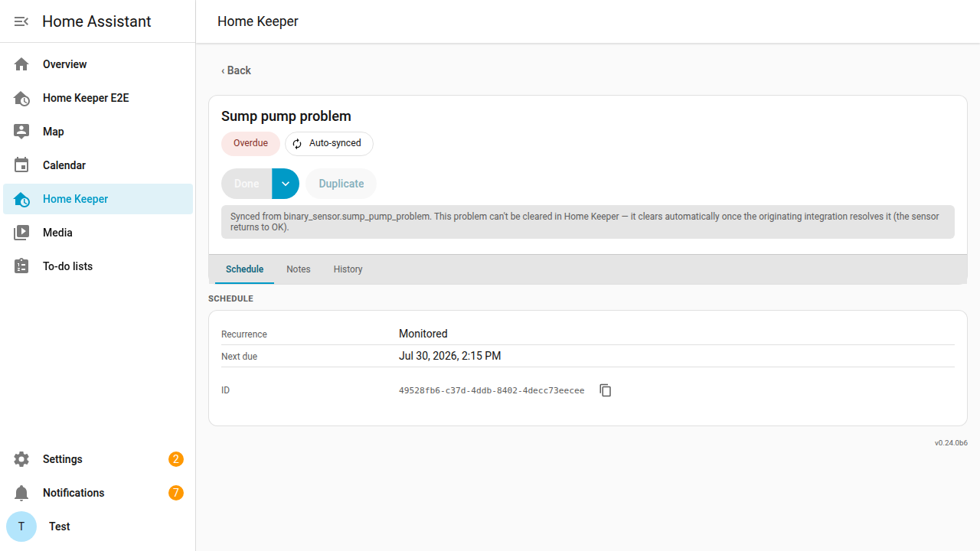Click the Next due label
The image size is (980, 551).
coord(240,357)
